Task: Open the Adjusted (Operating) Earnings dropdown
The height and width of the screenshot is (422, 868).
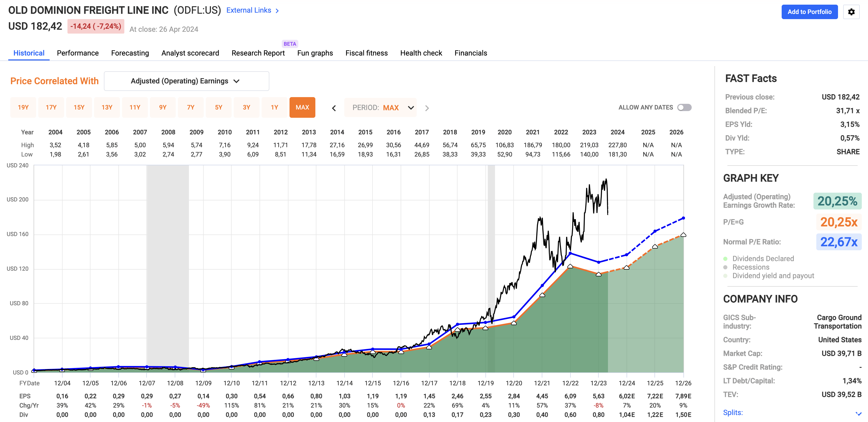Action: (186, 81)
